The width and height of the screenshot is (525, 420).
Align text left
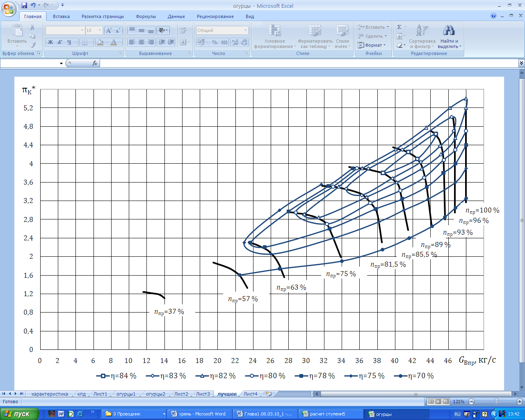click(132, 42)
